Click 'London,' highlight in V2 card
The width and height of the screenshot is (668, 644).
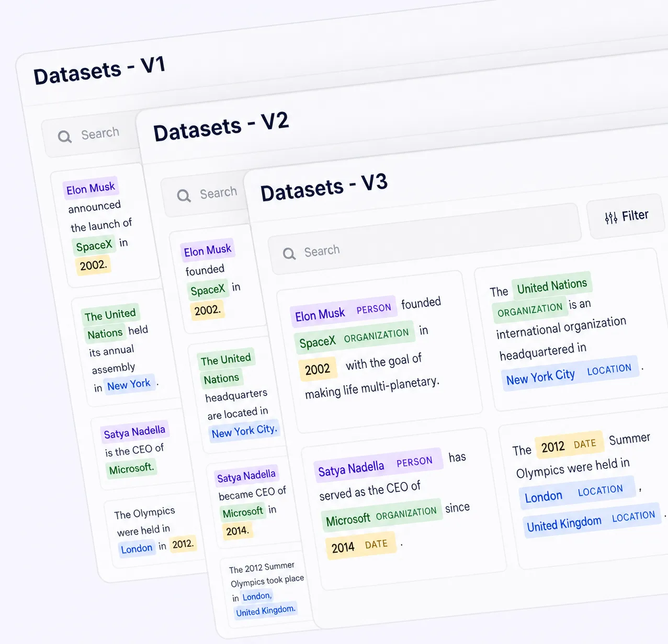click(x=257, y=596)
